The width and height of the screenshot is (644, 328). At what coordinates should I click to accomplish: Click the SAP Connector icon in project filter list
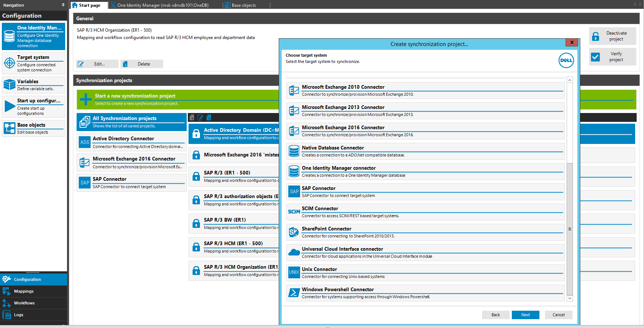coord(85,183)
